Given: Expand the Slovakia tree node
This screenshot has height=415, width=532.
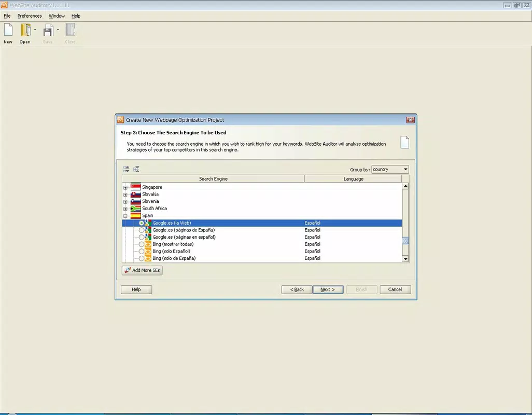Looking at the screenshot, I should [125, 195].
